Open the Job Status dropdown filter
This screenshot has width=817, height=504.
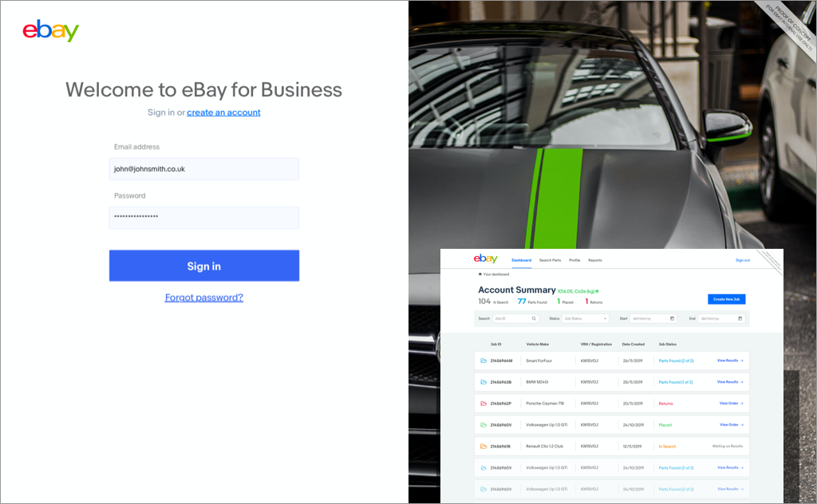tap(585, 318)
